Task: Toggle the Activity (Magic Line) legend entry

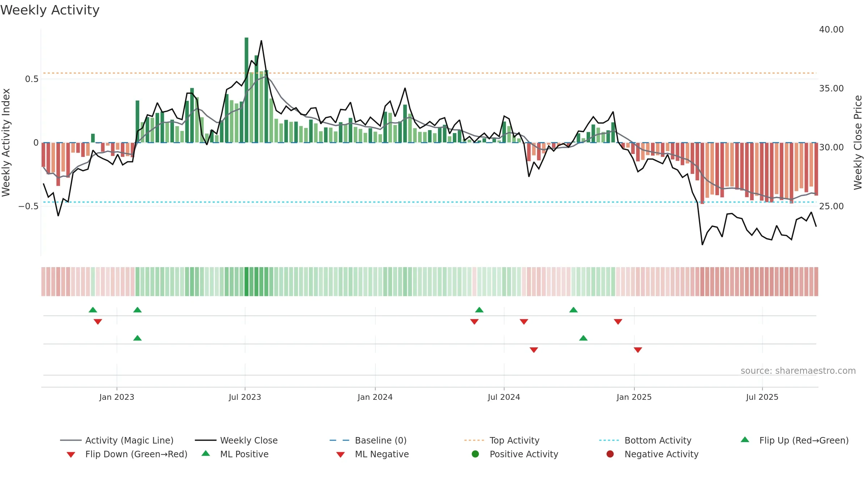Action: [x=117, y=440]
